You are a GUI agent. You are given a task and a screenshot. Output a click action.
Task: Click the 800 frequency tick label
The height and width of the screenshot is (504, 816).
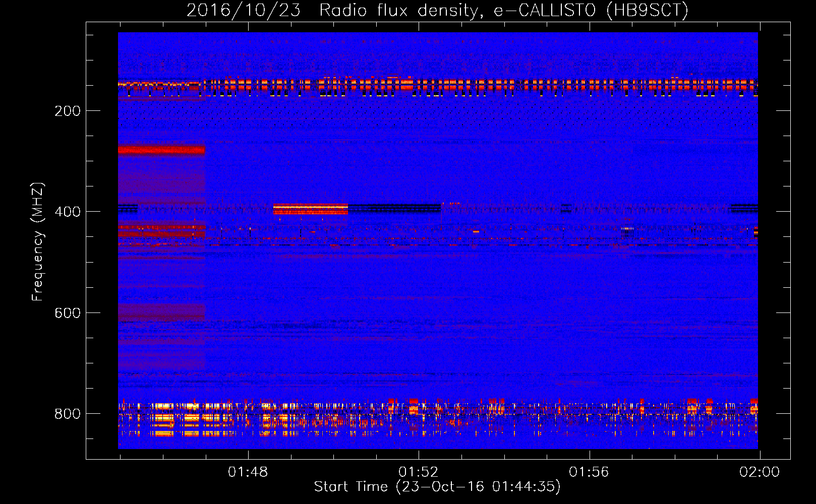[x=68, y=414]
